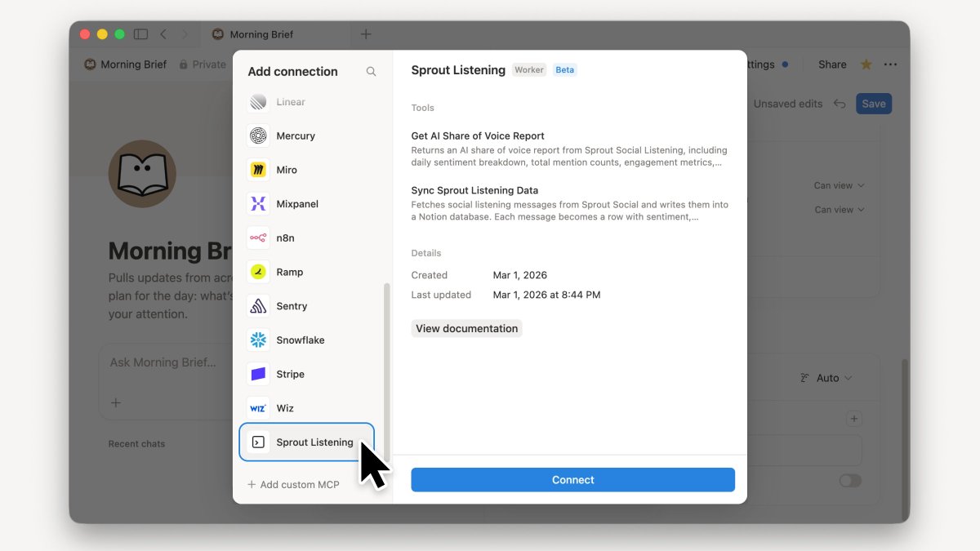This screenshot has height=551, width=980.
Task: Open the Auto model dropdown
Action: coord(826,378)
